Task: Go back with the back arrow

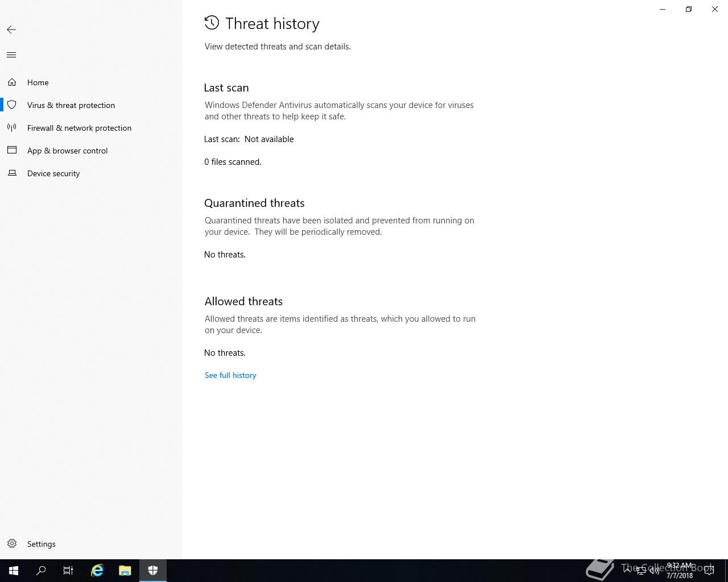Action: pyautogui.click(x=11, y=30)
